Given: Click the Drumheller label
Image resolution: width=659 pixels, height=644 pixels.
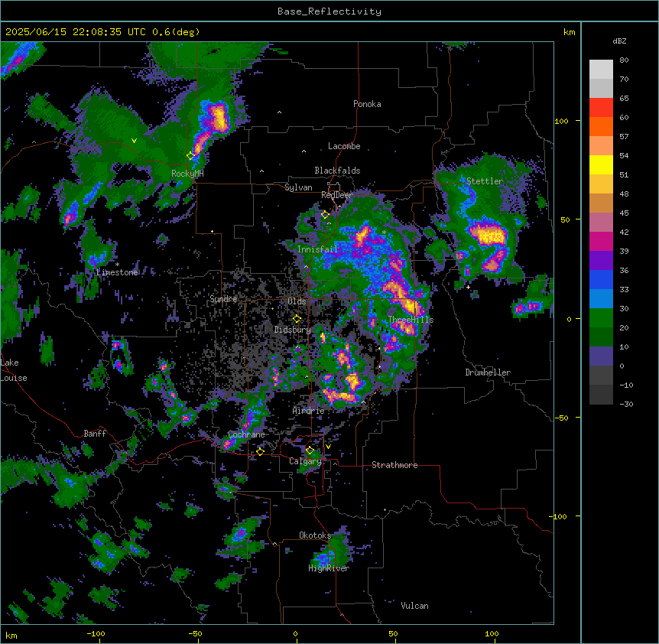Looking at the screenshot, I should (488, 372).
